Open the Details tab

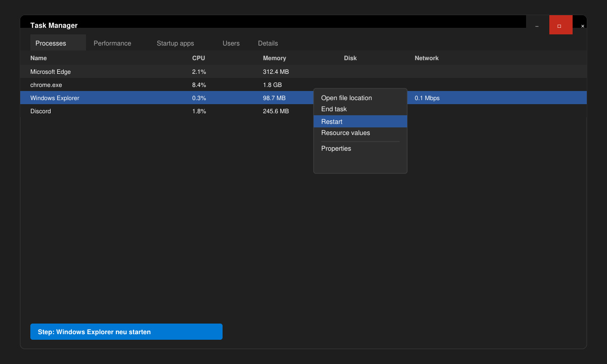(268, 43)
